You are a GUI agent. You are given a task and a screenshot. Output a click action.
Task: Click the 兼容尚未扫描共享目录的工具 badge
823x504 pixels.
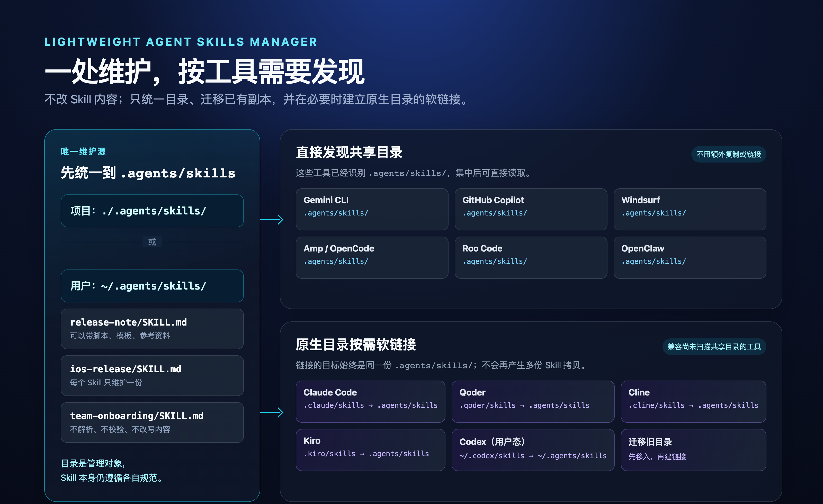[714, 347]
